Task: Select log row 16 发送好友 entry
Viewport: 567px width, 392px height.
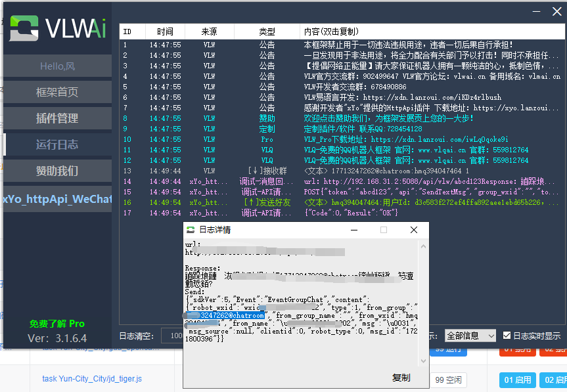Action: coord(342,202)
